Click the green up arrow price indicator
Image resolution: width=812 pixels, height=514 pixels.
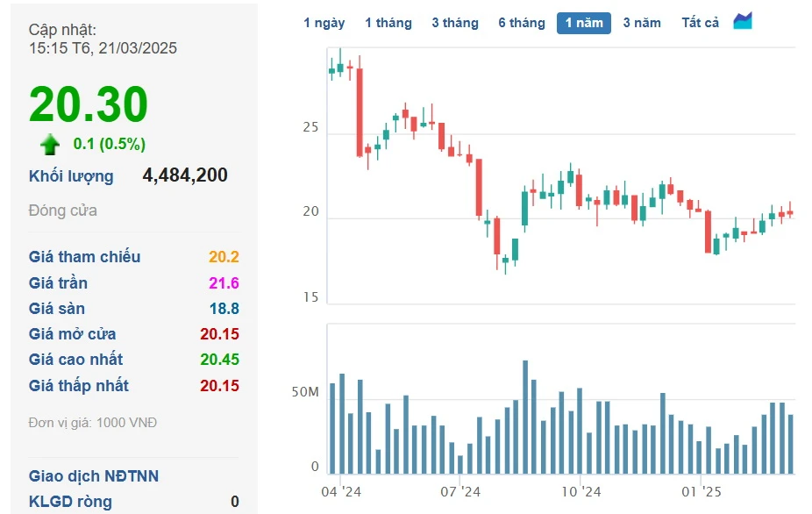[x=50, y=145]
